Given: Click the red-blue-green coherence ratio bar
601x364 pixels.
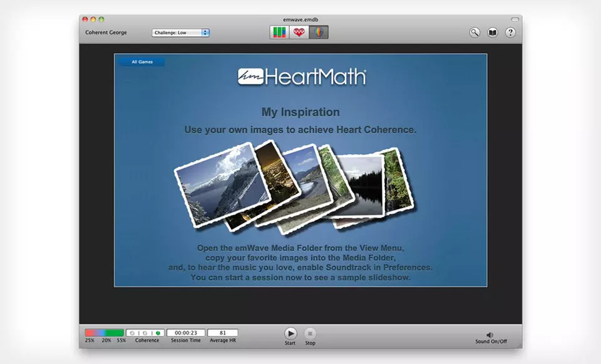Looking at the screenshot, I should (x=105, y=332).
